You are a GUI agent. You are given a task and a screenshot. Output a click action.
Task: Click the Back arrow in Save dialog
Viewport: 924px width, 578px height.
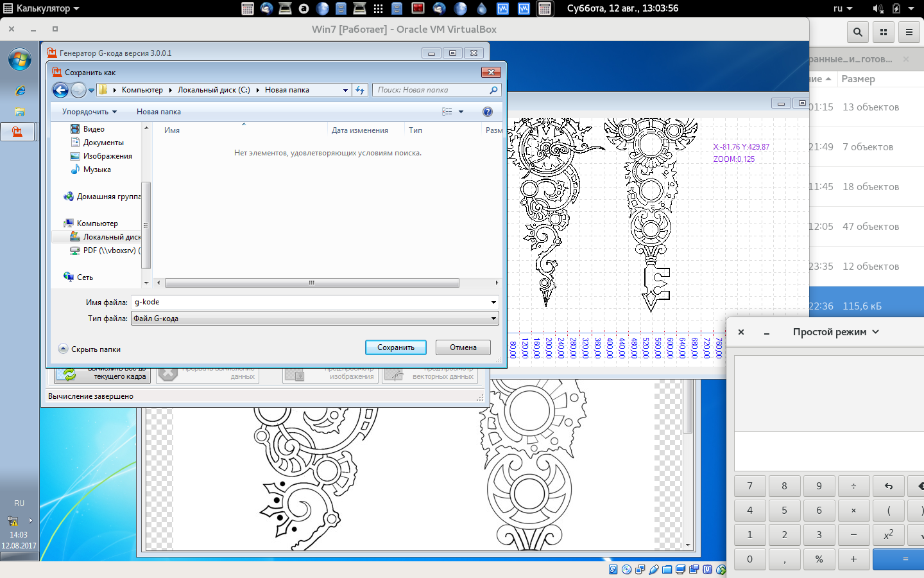click(60, 91)
